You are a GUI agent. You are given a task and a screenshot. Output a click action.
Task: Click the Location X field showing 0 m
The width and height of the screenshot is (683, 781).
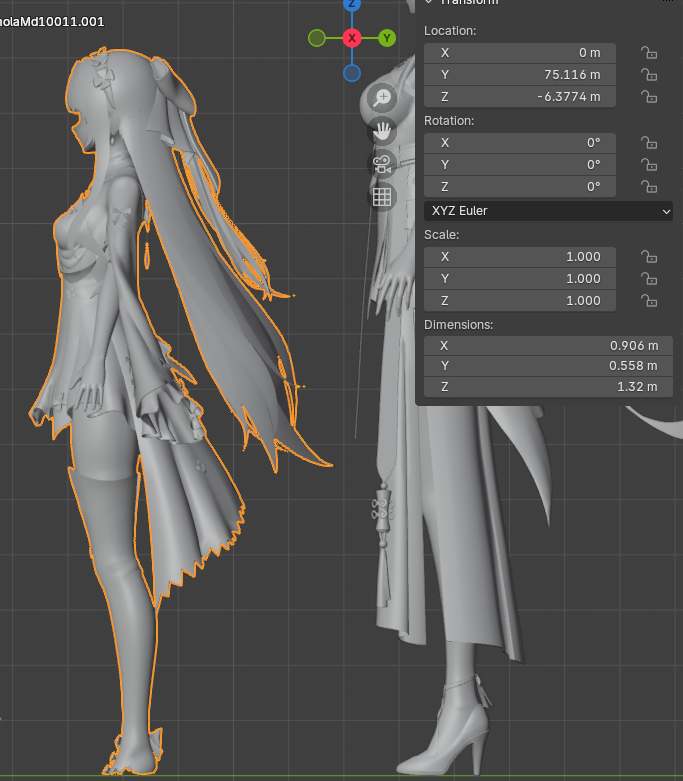coord(520,53)
